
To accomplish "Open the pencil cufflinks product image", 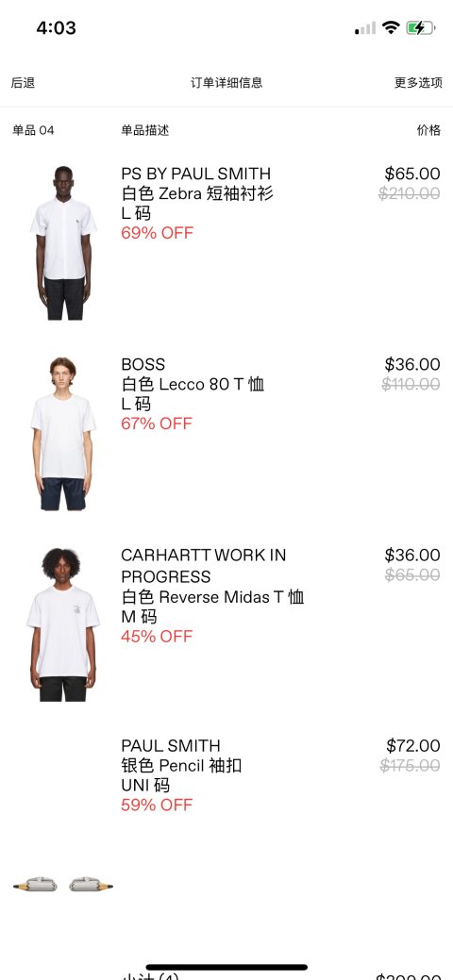I will point(63,885).
